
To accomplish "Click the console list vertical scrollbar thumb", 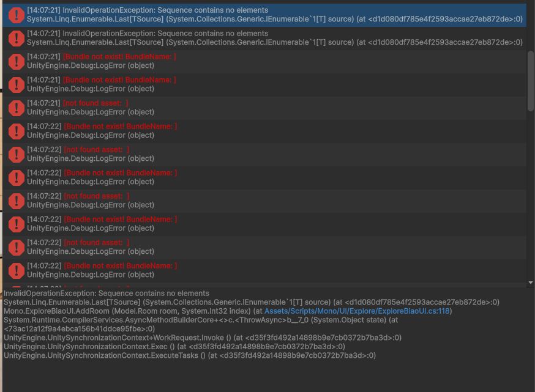I will pyautogui.click(x=530, y=81).
